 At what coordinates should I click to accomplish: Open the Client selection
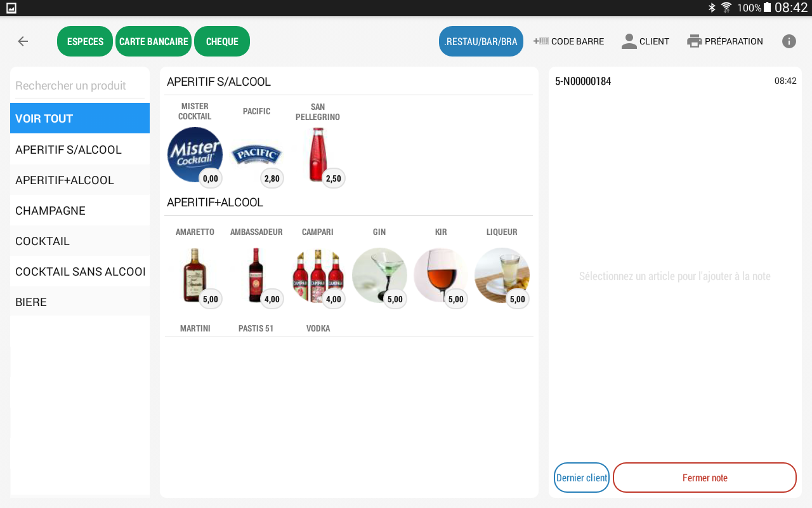pyautogui.click(x=645, y=41)
